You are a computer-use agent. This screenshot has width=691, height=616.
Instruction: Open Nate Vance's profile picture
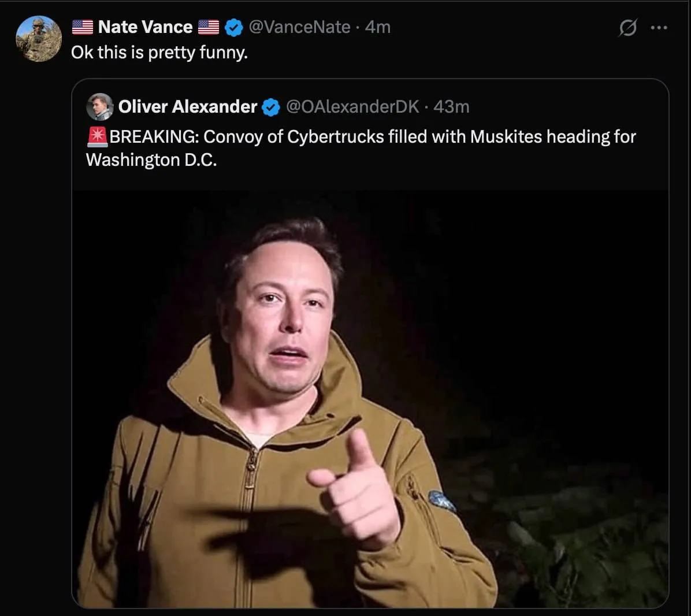pyautogui.click(x=39, y=39)
